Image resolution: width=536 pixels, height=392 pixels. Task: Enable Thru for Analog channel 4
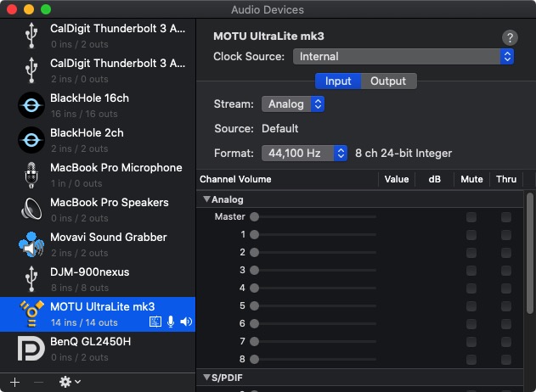506,288
